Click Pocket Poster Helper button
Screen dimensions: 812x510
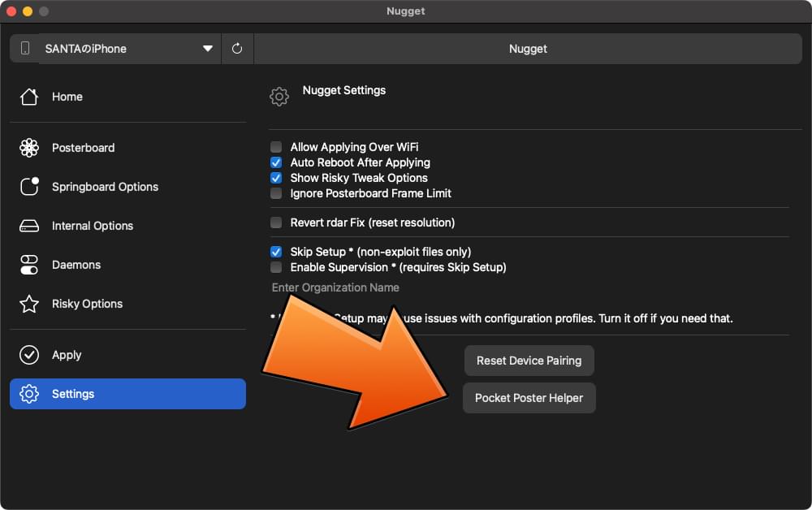(529, 398)
